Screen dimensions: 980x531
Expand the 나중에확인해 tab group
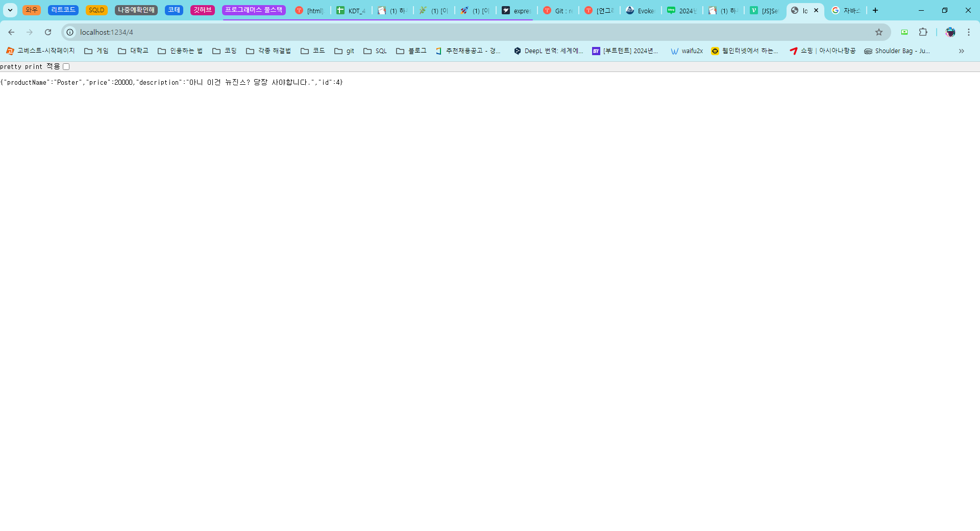[136, 10]
